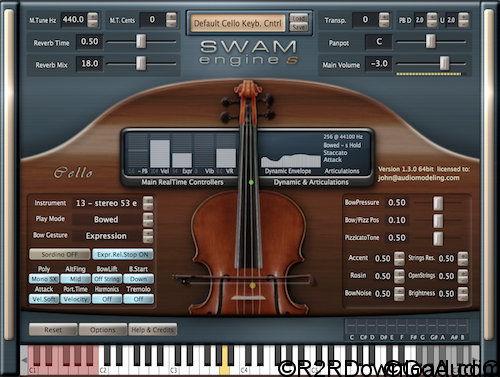This screenshot has width=500, height=377.
Task: Click the M.Tune Hz stepper control
Action: [93, 20]
